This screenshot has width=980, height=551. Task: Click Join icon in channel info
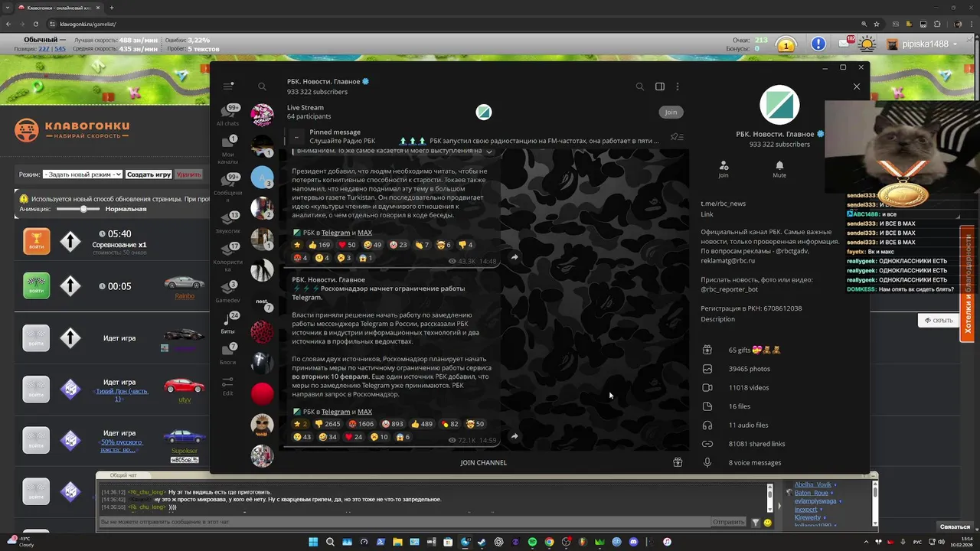[x=724, y=169]
